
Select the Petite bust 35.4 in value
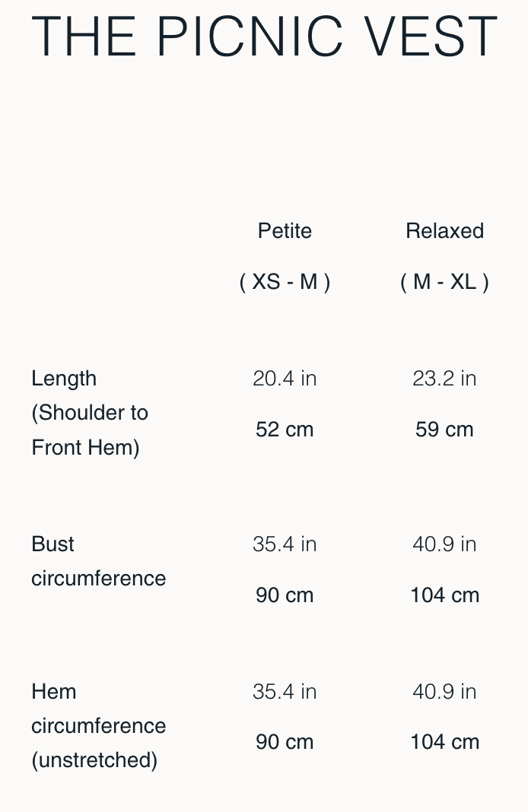285,544
